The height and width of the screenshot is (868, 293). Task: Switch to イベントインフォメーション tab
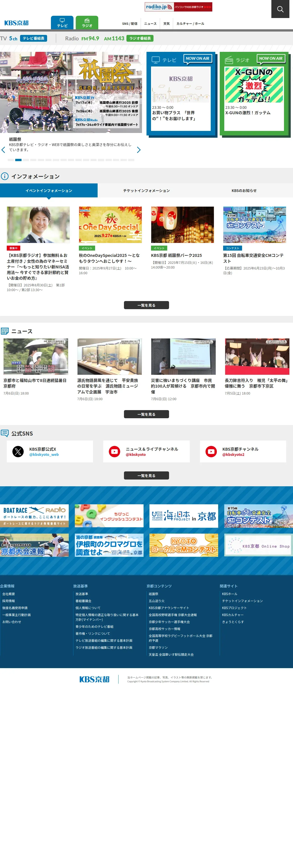pos(49,190)
